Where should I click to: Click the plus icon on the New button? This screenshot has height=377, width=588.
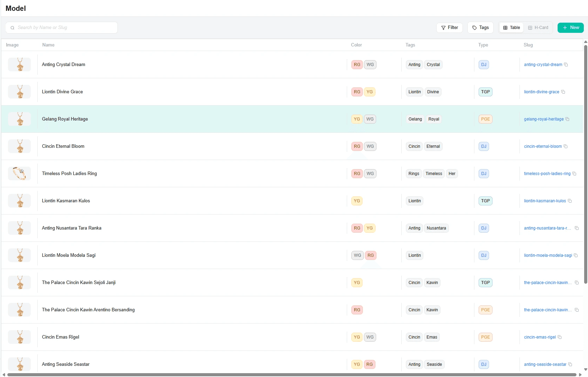[565, 27]
